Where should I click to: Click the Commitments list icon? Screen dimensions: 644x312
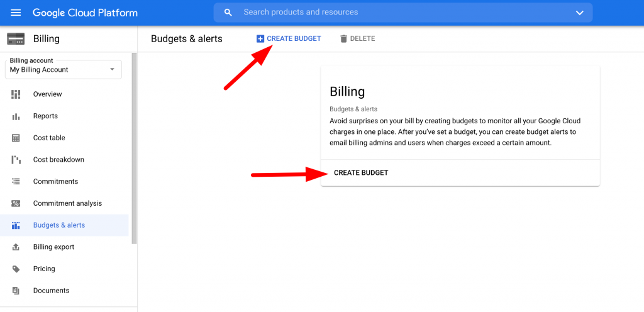coord(16,181)
